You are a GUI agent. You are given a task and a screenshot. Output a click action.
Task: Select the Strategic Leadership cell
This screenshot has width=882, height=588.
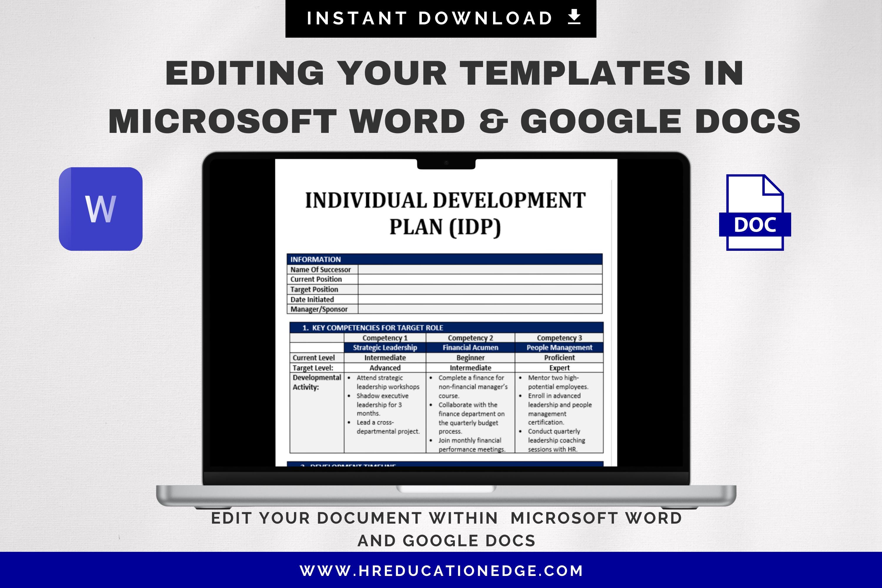pos(385,348)
